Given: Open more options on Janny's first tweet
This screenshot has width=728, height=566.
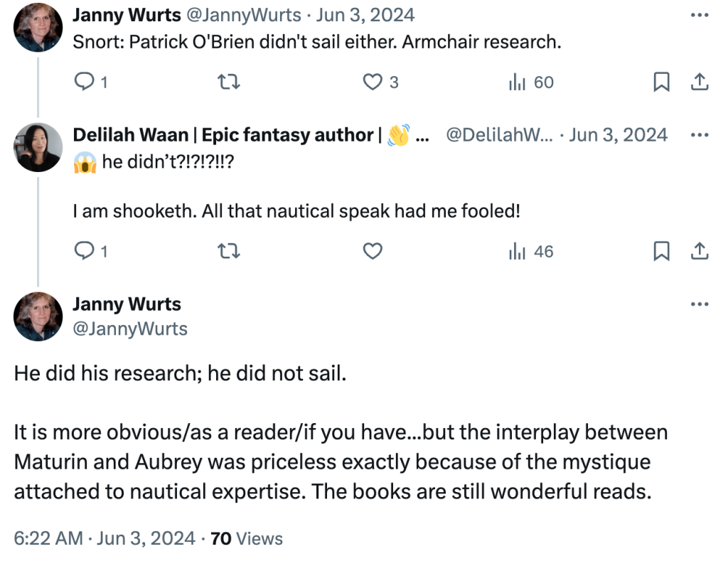Looking at the screenshot, I should pyautogui.click(x=700, y=14).
